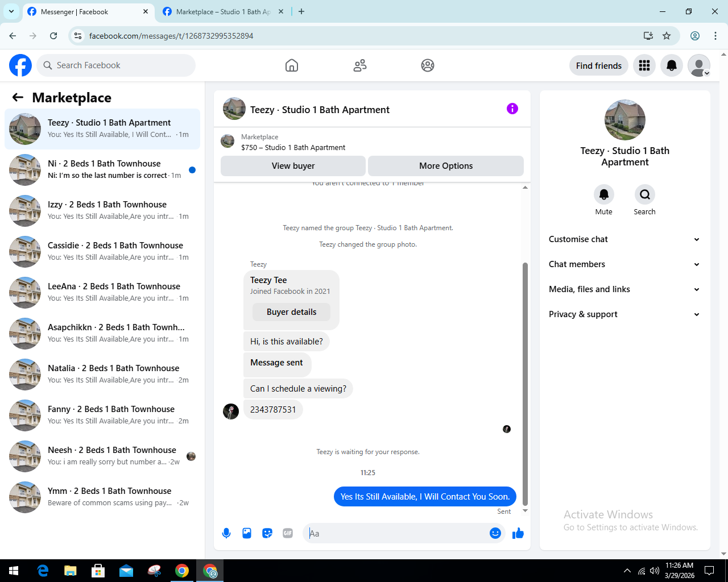Select the Teezy Studio 1 Bath chat
This screenshot has width=728, height=582.
tap(102, 128)
